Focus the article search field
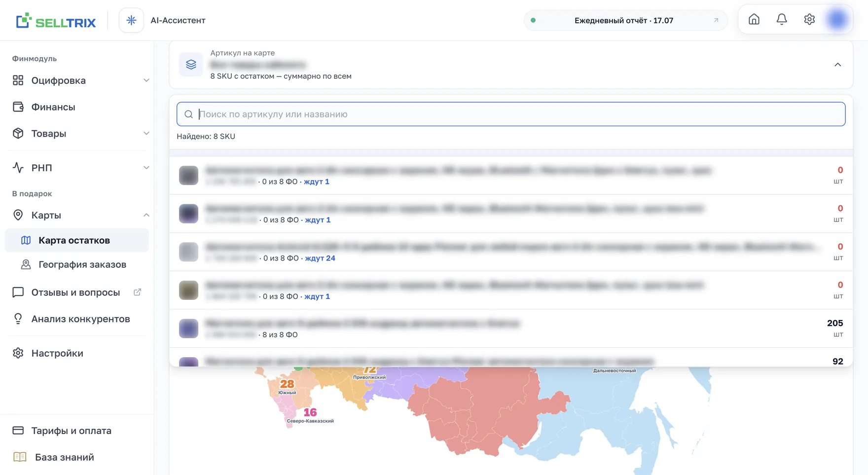The image size is (868, 475). [511, 114]
